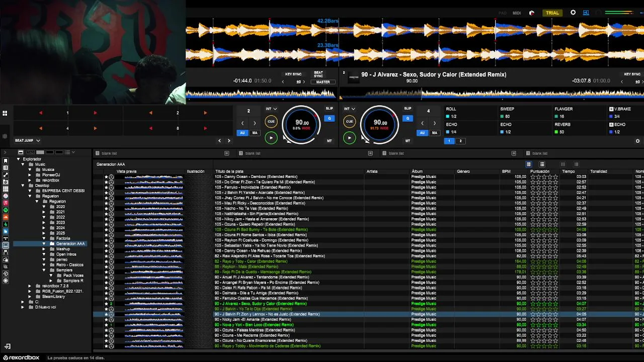Viewport: 644px width, 362px height.
Task: Open the Beatport sidebar icon
Action: tap(6, 224)
